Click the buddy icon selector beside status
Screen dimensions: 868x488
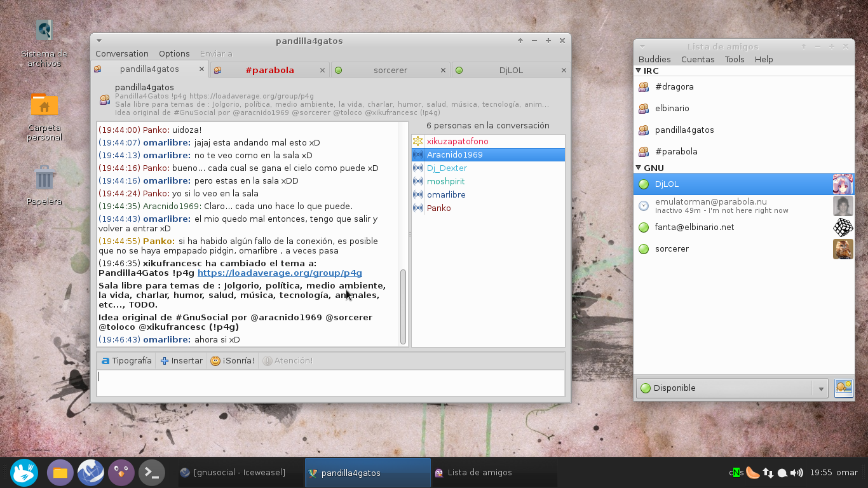[x=843, y=388]
